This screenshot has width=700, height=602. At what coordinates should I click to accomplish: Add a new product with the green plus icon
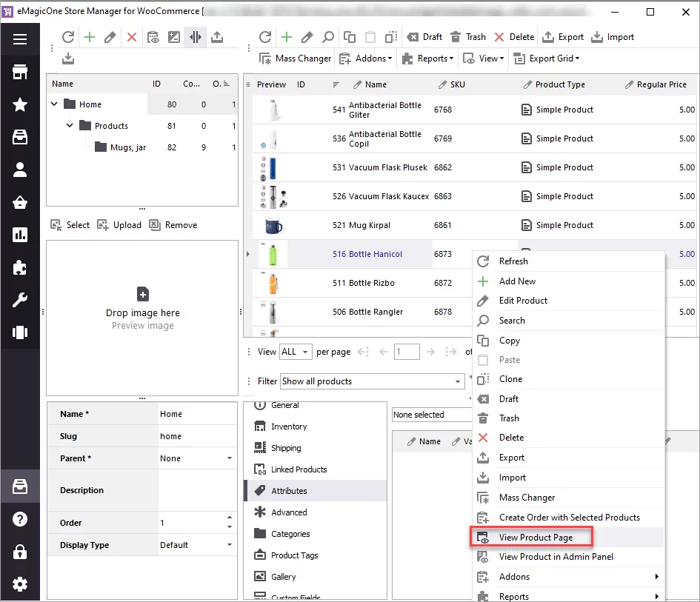[286, 36]
